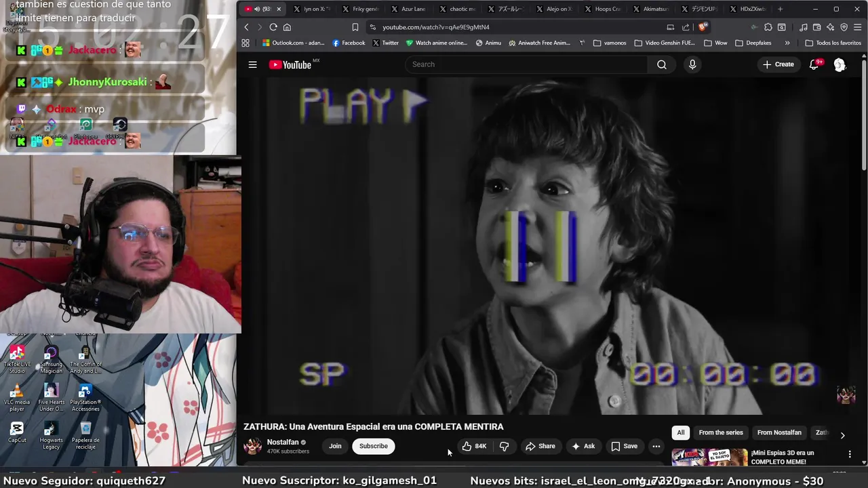This screenshot has height=488, width=868.
Task: Open options for 'Mini Espías 3D' video
Action: tap(850, 454)
